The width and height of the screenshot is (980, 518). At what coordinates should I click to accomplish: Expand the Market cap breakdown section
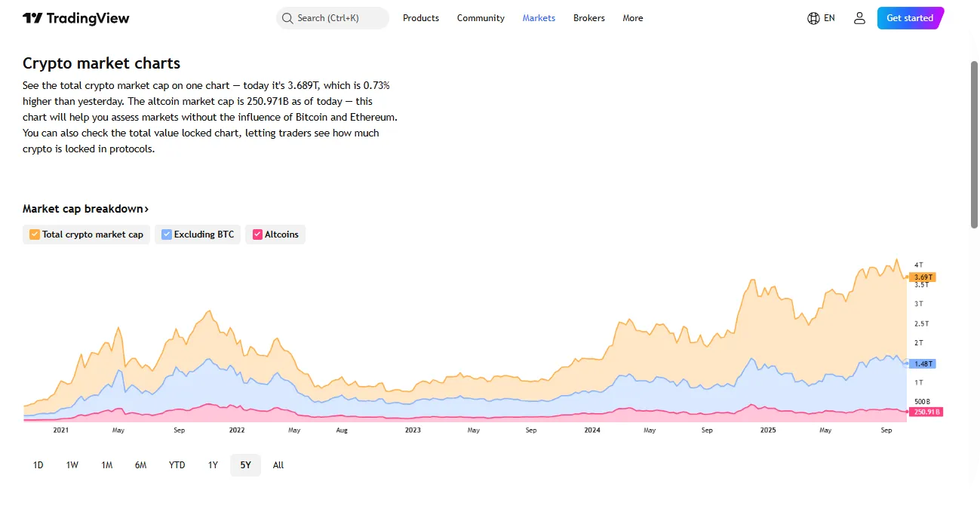pyautogui.click(x=85, y=209)
